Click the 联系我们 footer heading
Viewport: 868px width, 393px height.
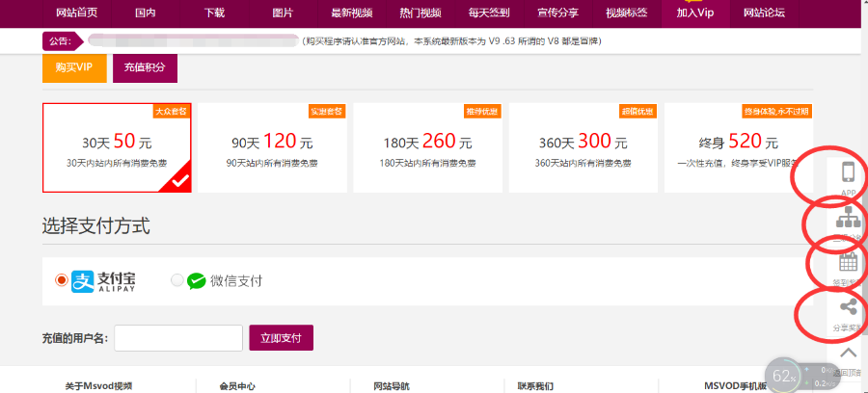coord(535,386)
